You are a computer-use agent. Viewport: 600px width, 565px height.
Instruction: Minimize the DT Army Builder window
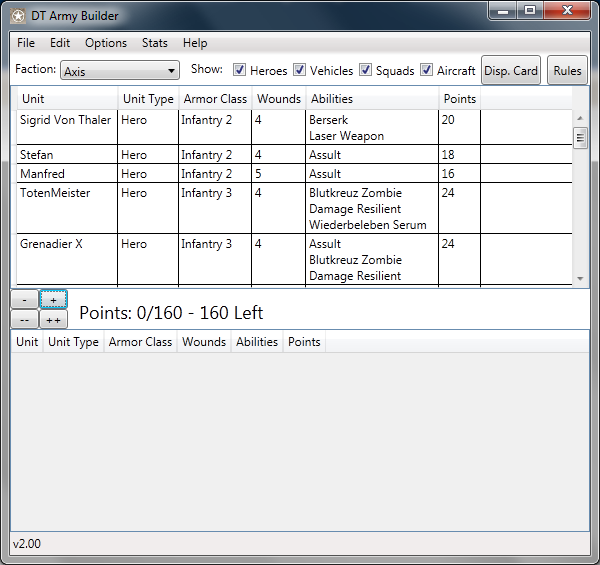(x=503, y=10)
